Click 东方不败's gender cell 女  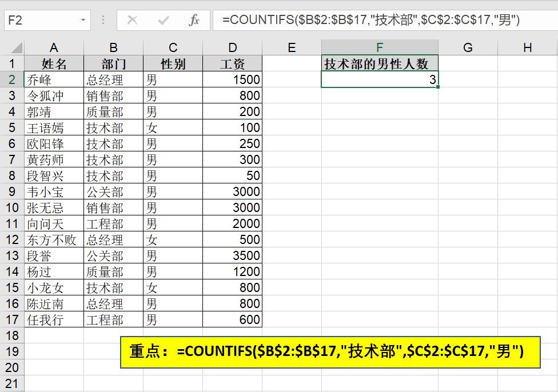click(173, 239)
